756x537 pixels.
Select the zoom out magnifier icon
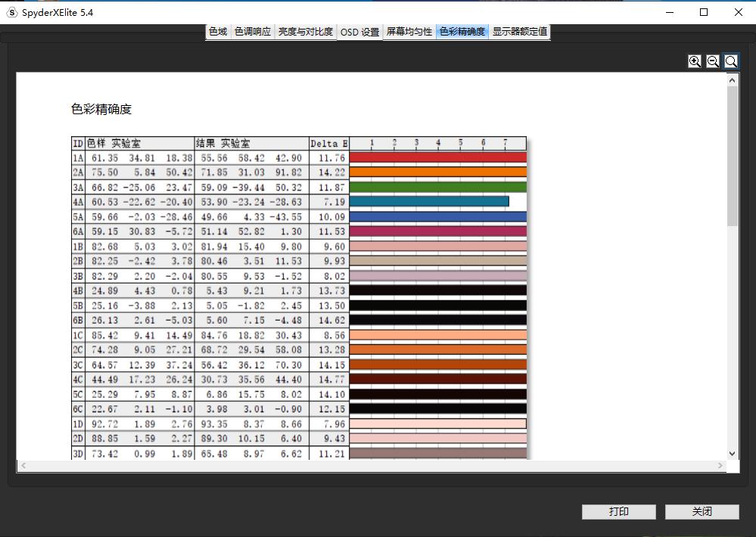point(712,61)
